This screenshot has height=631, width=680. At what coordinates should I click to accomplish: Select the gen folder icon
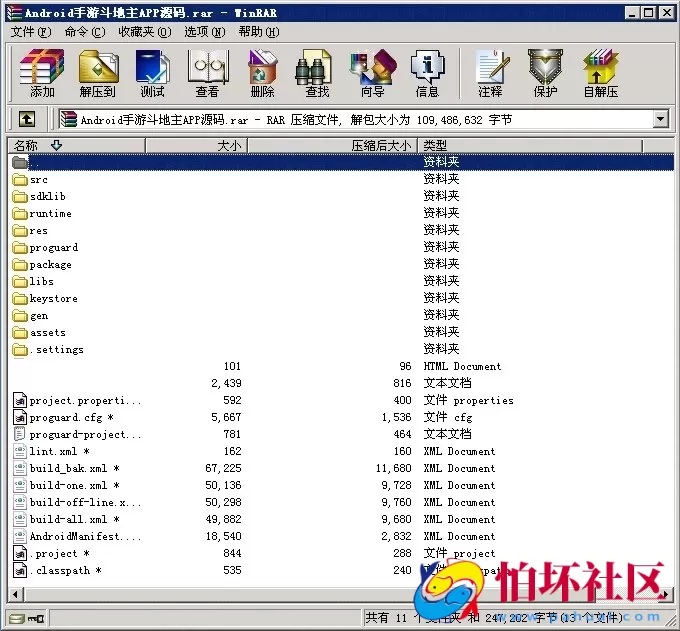pos(20,315)
